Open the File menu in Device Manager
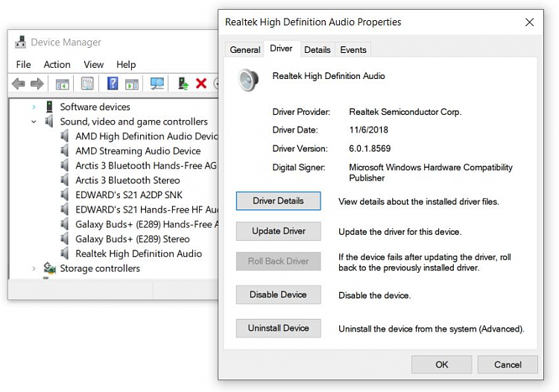Screen dimensions: 559x392 point(24,65)
